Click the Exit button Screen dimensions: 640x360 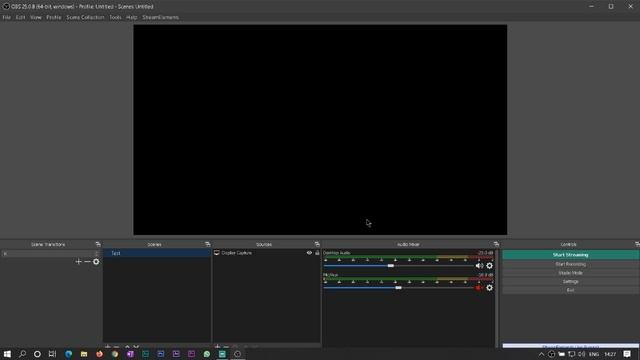(570, 290)
